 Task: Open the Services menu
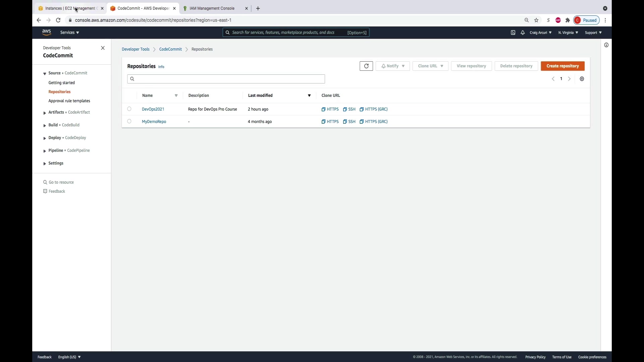tap(69, 33)
